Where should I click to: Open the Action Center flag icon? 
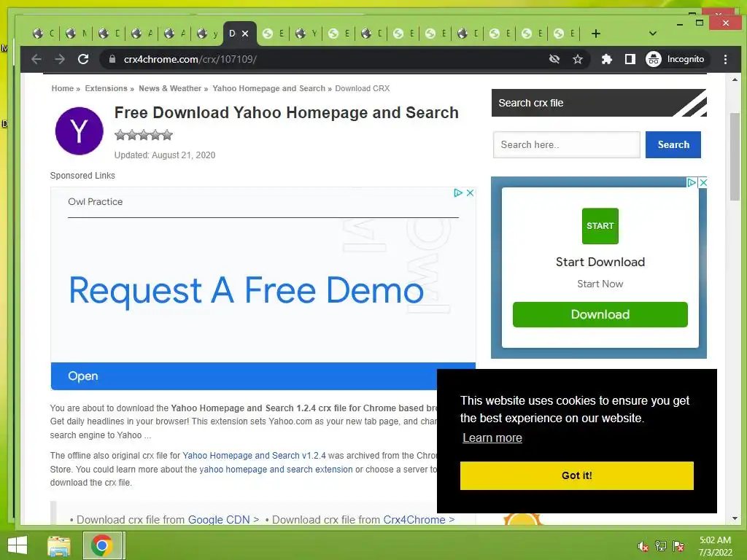(678, 546)
